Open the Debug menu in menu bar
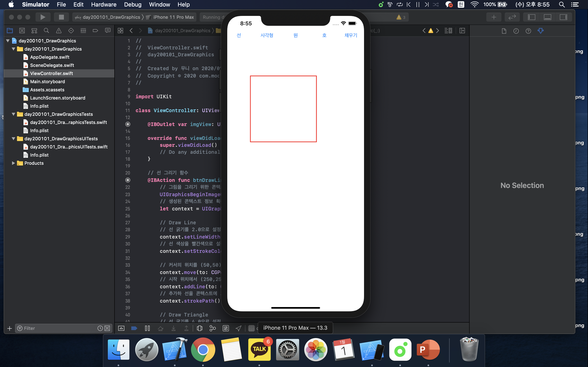This screenshot has height=367, width=588. (133, 4)
